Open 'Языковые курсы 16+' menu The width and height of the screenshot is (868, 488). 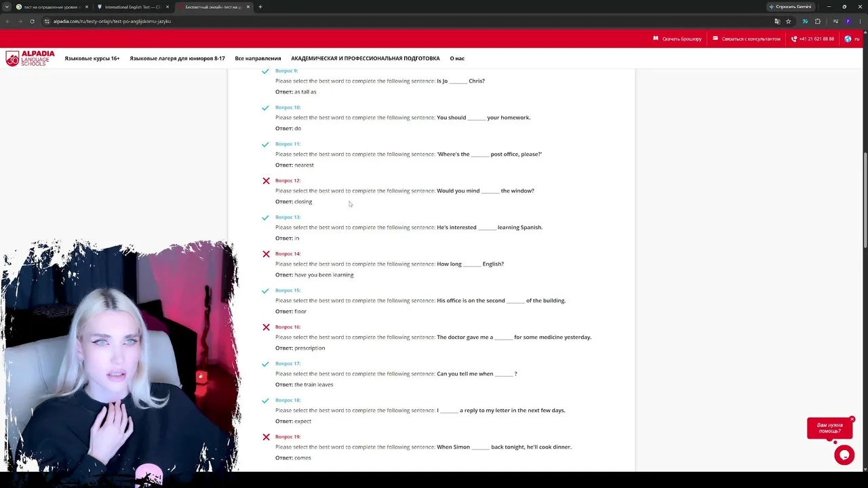pyautogui.click(x=92, y=58)
